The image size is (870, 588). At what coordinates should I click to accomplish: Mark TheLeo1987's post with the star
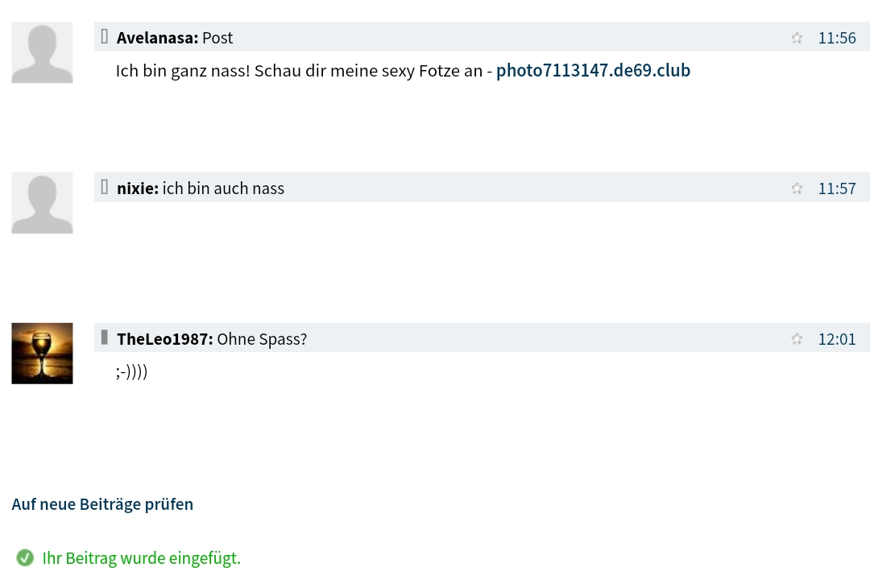coord(797,339)
